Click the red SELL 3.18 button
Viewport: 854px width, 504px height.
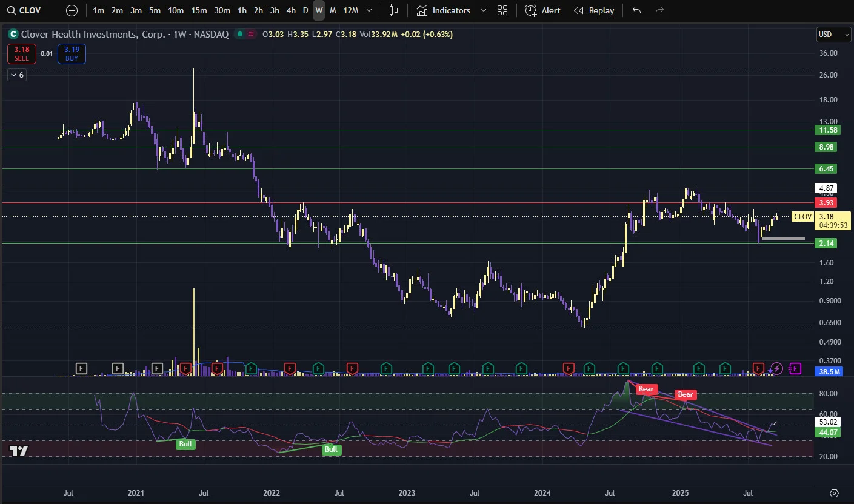tap(22, 54)
